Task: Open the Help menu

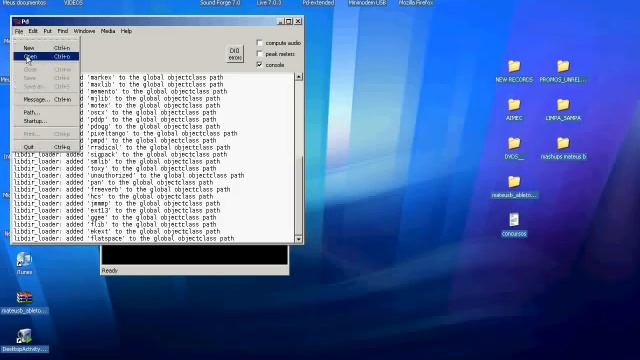Action: [126, 31]
